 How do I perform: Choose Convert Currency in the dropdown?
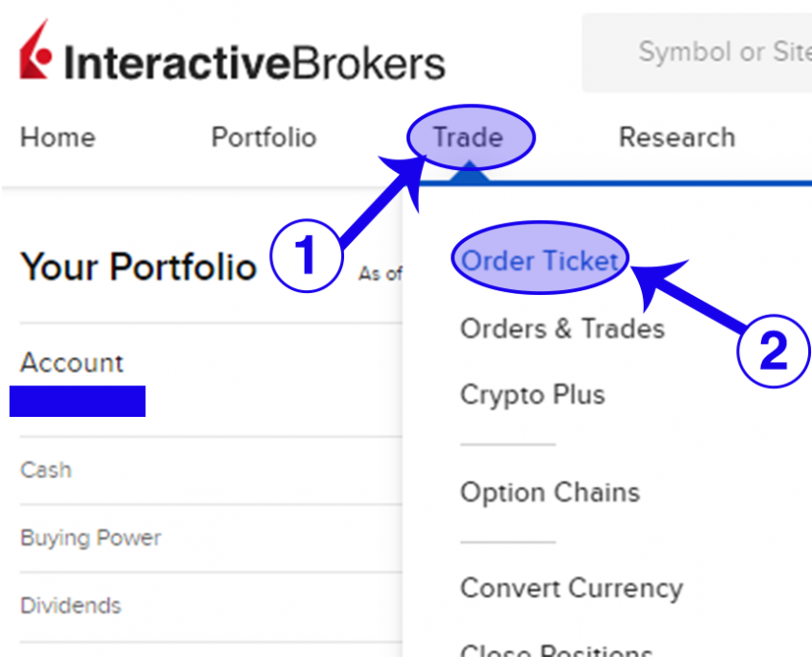pyautogui.click(x=571, y=588)
